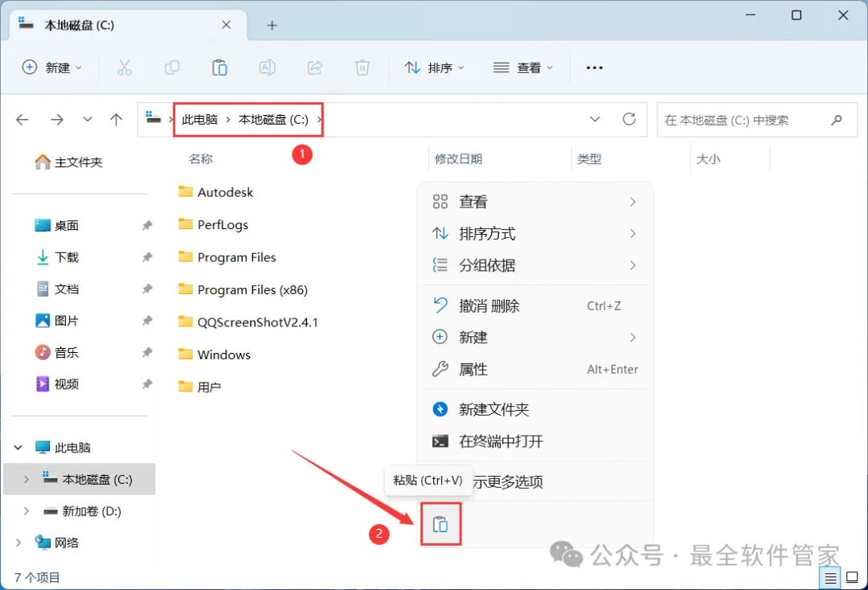This screenshot has height=590, width=868.
Task: Open 新建 submenu in context menu
Action: 534,337
